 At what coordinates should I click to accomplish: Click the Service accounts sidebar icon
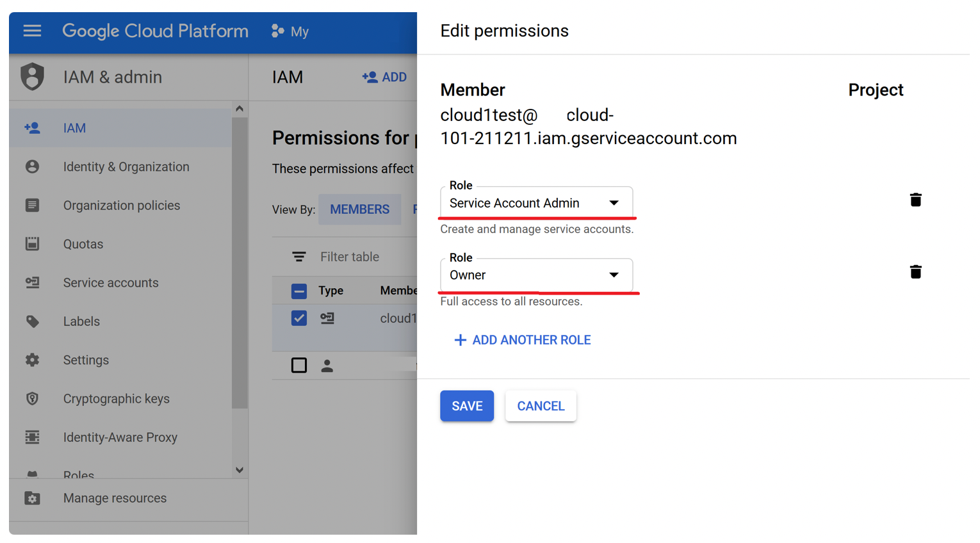(x=32, y=282)
